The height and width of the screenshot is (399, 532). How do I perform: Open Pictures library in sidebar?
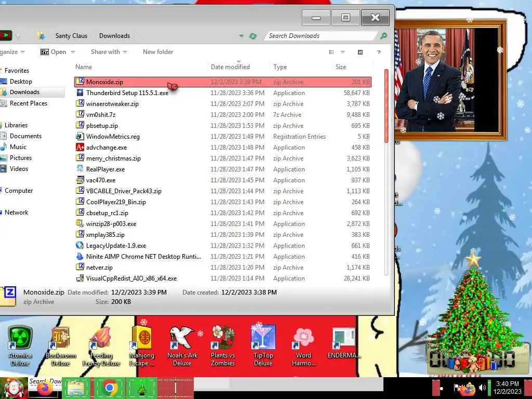[21, 158]
